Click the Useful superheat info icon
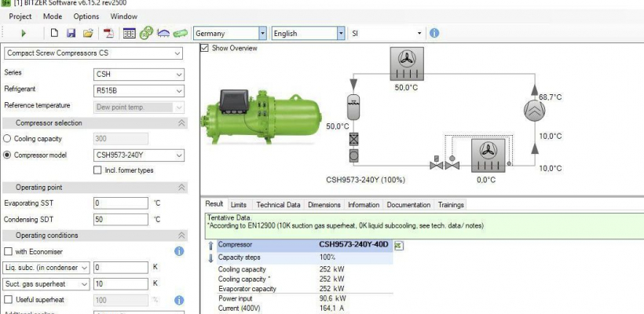Image resolution: width=644 pixels, height=314 pixels. (179, 300)
